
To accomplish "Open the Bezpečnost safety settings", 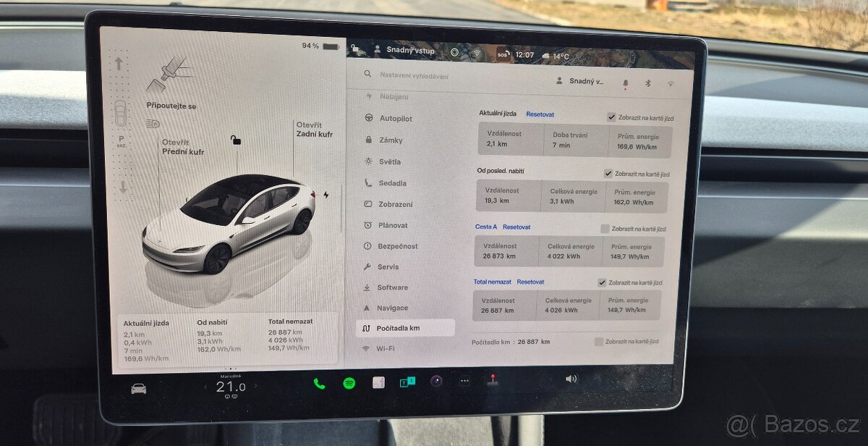I will 397,246.
